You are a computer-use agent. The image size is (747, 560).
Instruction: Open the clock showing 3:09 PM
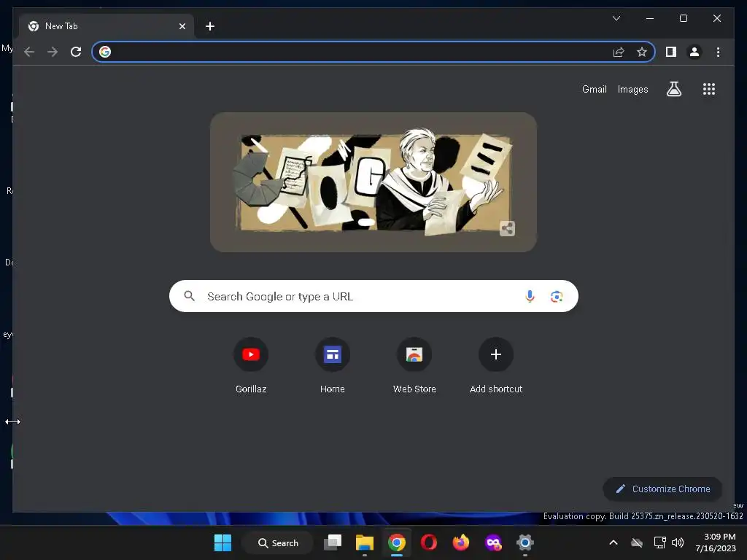(716, 542)
